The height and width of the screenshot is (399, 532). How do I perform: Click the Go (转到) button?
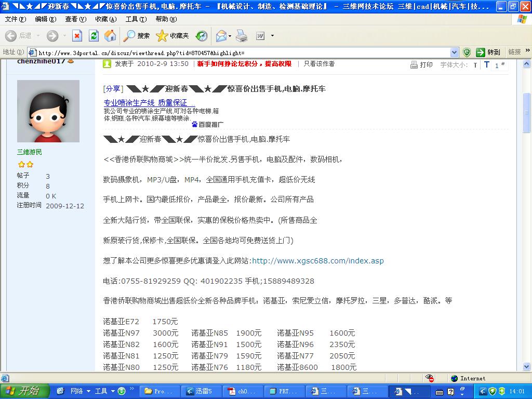click(x=488, y=52)
